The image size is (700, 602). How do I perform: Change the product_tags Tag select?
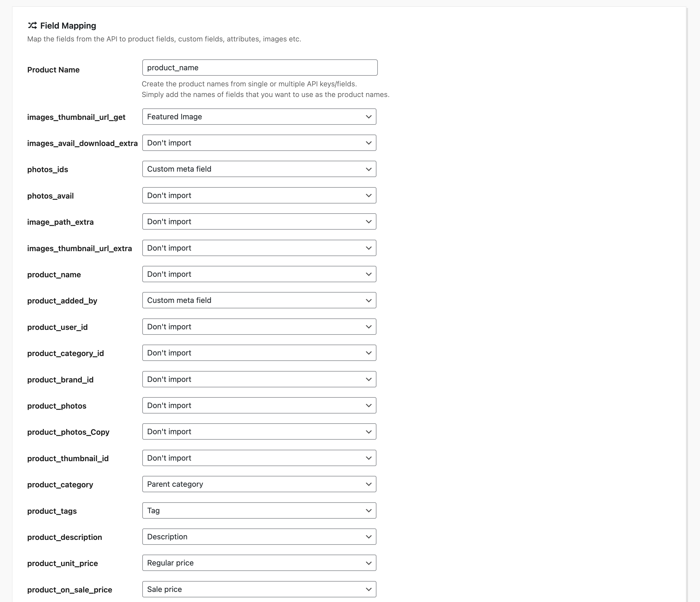tap(259, 510)
